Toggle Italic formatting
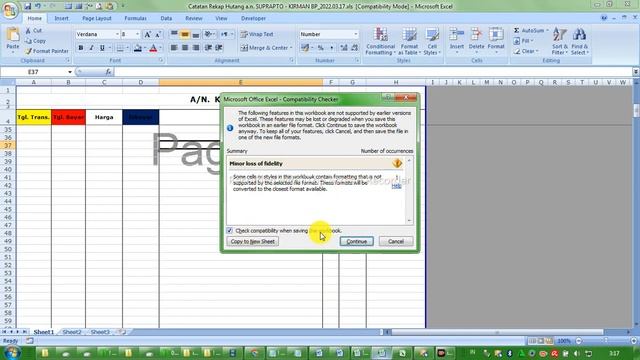 tap(91, 48)
